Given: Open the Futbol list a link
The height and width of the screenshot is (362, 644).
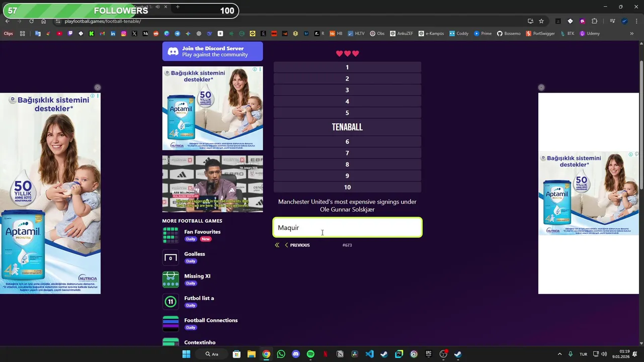Looking at the screenshot, I should (x=199, y=298).
